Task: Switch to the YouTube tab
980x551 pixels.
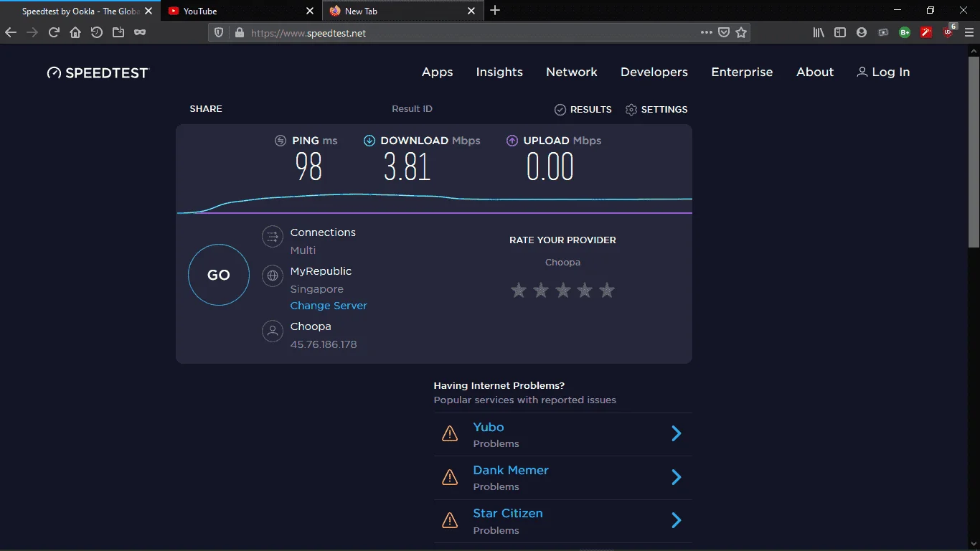Action: click(241, 11)
